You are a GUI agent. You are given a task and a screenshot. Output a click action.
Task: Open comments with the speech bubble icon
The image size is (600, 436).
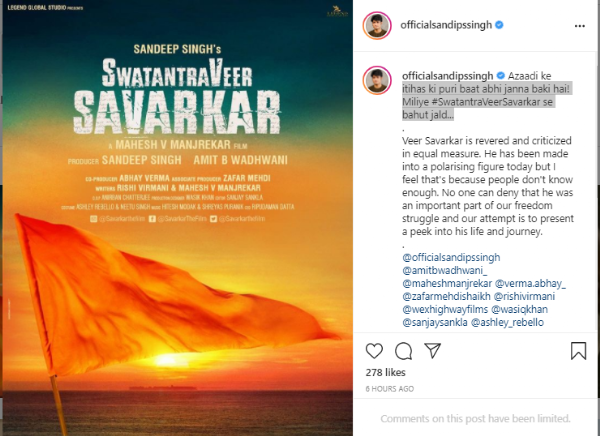coord(403,351)
